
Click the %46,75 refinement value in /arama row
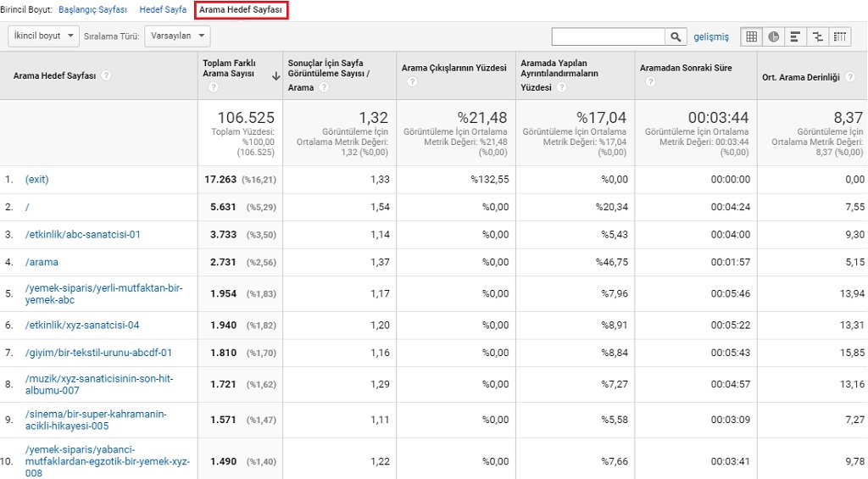(x=612, y=262)
